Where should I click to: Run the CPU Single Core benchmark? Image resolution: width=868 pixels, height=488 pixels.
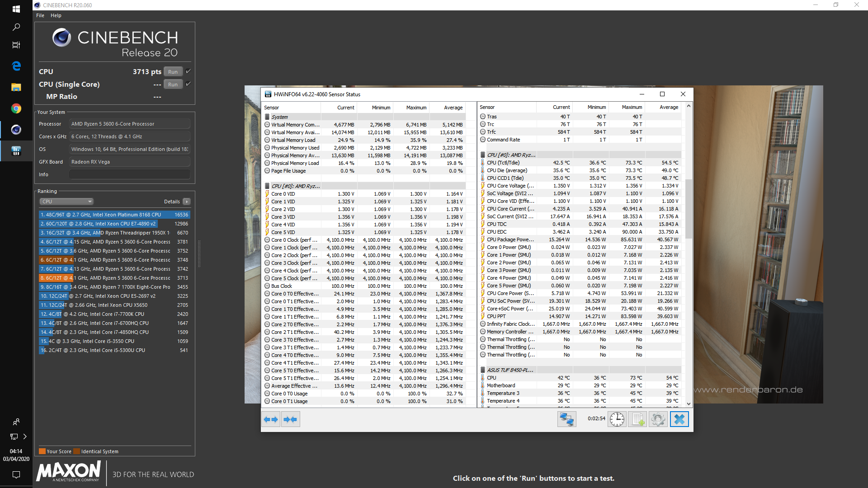coord(173,84)
